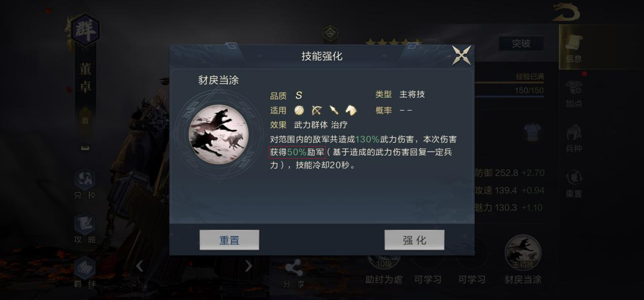Tap the dragon back icon at top right

point(566,12)
